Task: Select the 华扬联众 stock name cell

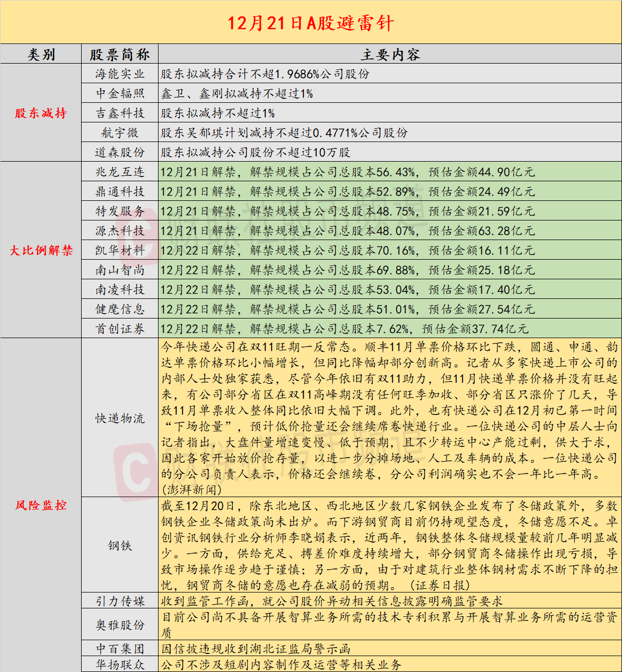Action: (120, 664)
